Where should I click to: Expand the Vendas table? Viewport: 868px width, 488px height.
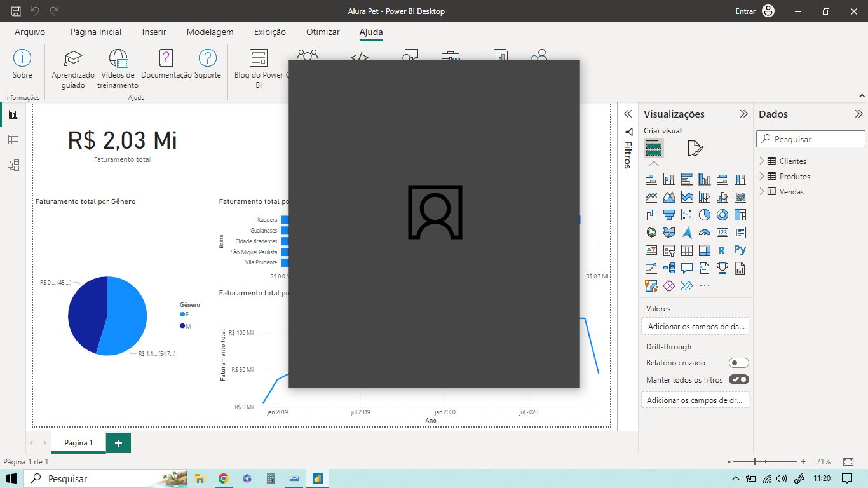click(x=762, y=191)
